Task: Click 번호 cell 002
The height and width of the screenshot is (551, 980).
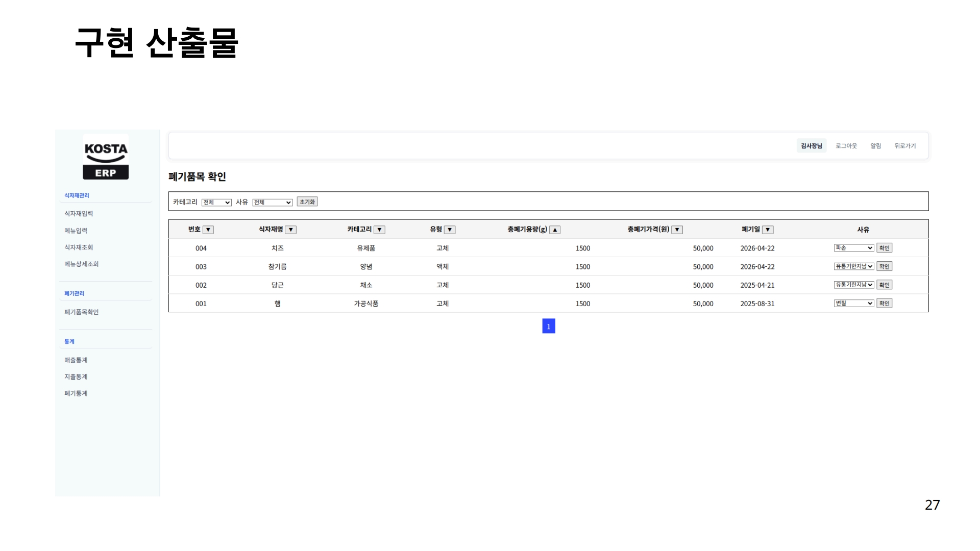Action: (x=201, y=285)
